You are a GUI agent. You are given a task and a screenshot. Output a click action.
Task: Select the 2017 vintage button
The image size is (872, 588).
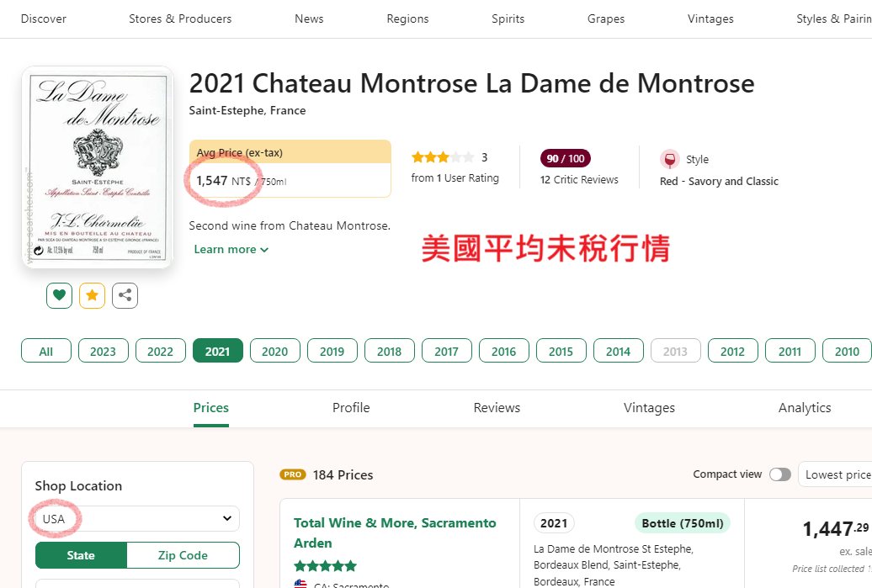(447, 351)
